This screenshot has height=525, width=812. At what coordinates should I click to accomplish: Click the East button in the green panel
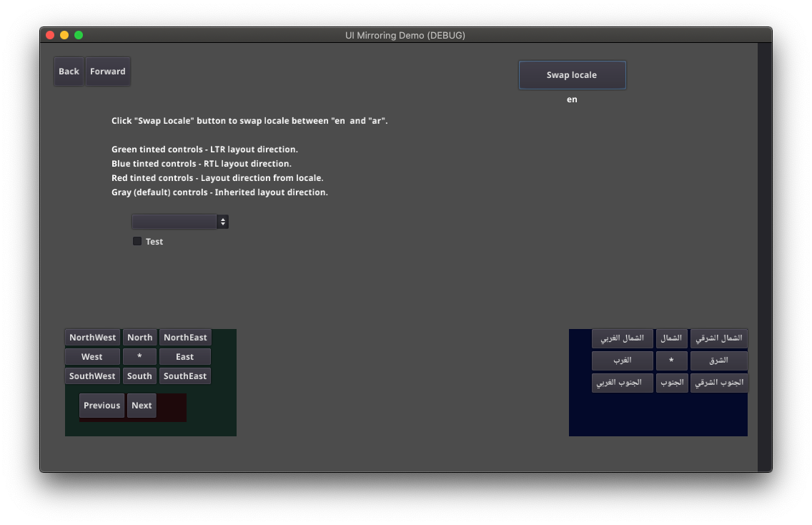click(184, 356)
